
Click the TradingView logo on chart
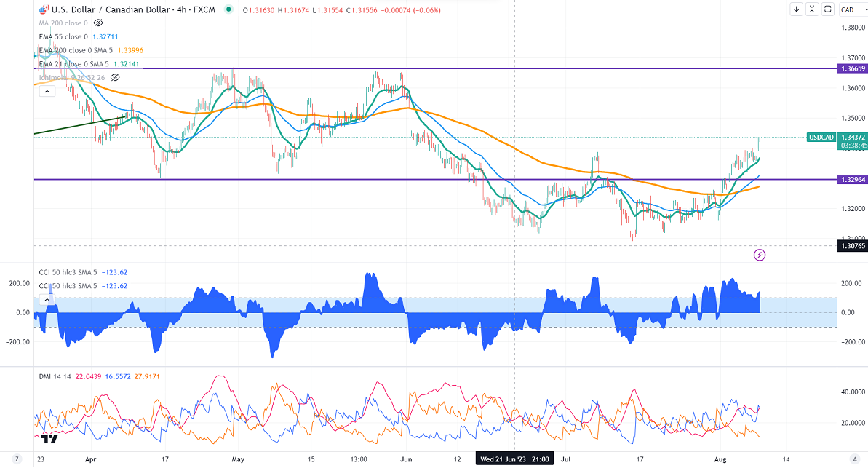pyautogui.click(x=49, y=438)
